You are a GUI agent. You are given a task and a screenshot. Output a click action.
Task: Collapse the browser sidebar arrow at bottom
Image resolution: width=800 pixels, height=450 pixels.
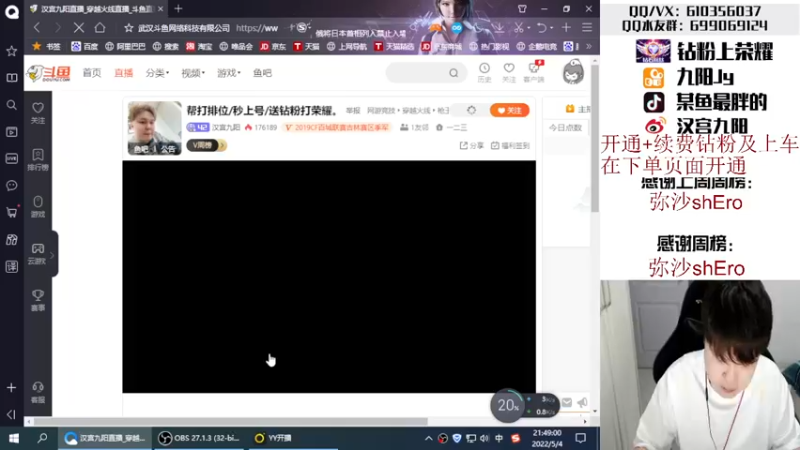tap(11, 414)
